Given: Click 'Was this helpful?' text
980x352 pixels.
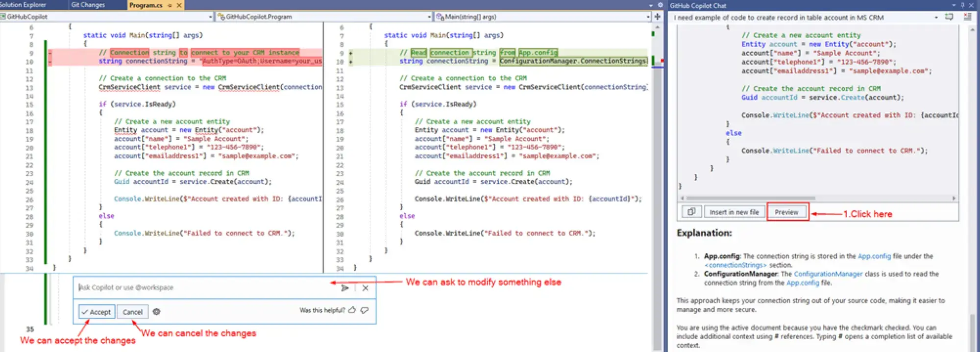Looking at the screenshot, I should 322,310.
